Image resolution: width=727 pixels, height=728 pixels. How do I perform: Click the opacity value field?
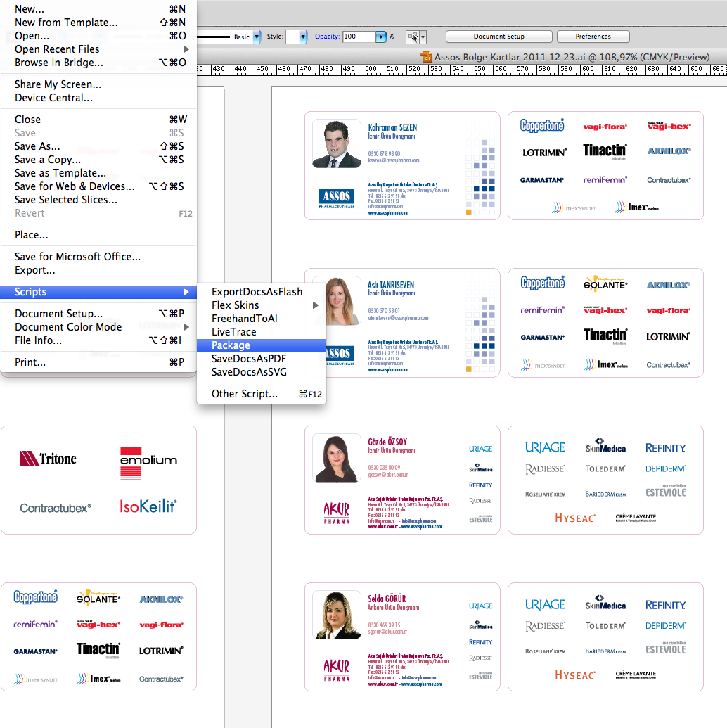[359, 37]
